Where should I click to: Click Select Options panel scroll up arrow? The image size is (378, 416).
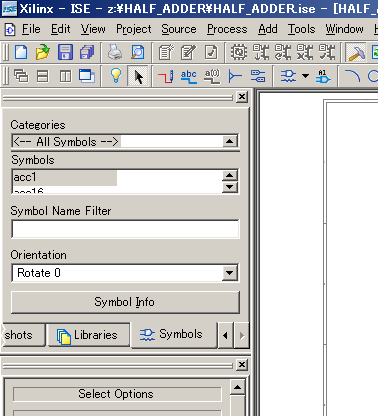click(237, 387)
